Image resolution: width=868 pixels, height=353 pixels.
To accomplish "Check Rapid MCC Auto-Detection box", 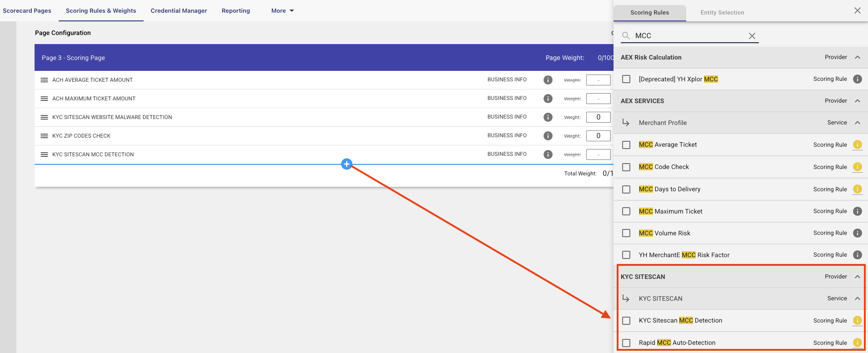I will [626, 343].
